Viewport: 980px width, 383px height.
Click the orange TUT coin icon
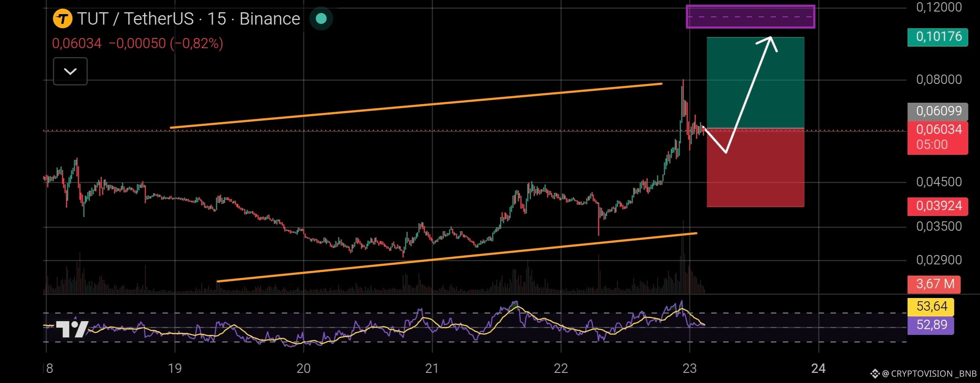pos(63,19)
